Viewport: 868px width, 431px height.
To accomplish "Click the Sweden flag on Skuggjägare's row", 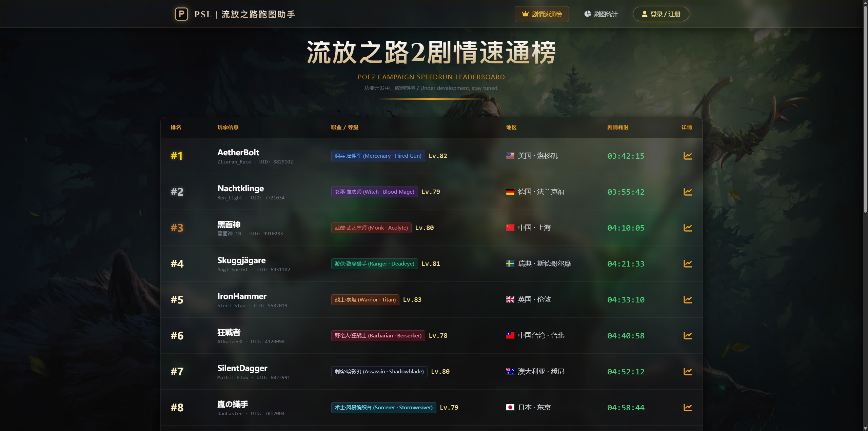I will pos(510,263).
